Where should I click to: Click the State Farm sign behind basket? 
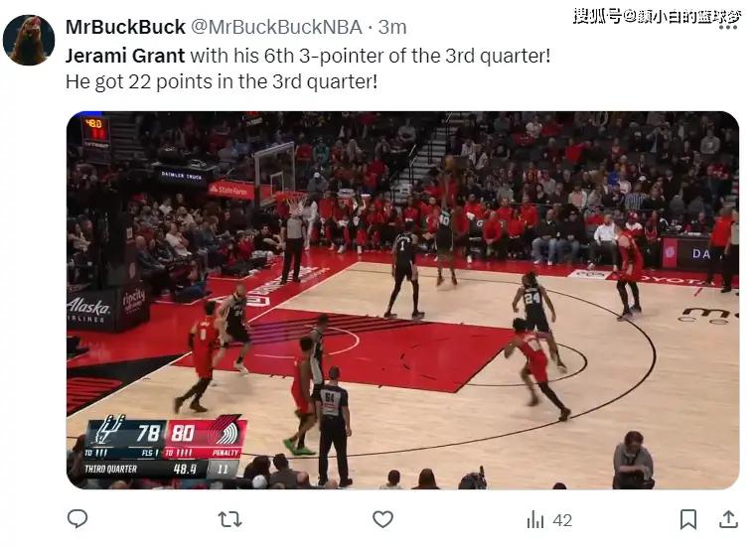pyautogui.click(x=231, y=191)
